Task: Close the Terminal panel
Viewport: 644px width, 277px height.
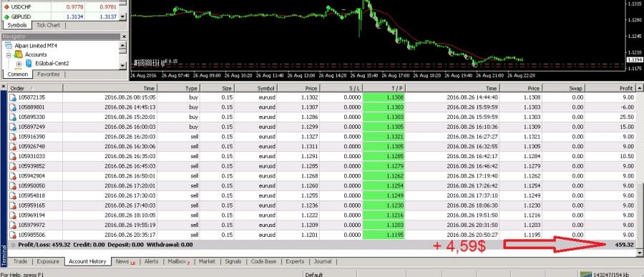Action: (4, 87)
